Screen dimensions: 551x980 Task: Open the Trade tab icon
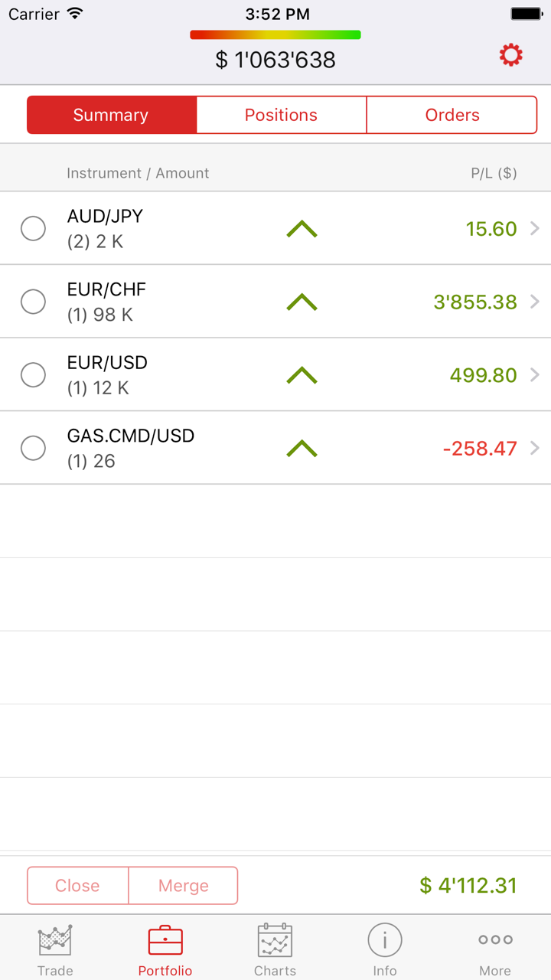click(x=55, y=940)
